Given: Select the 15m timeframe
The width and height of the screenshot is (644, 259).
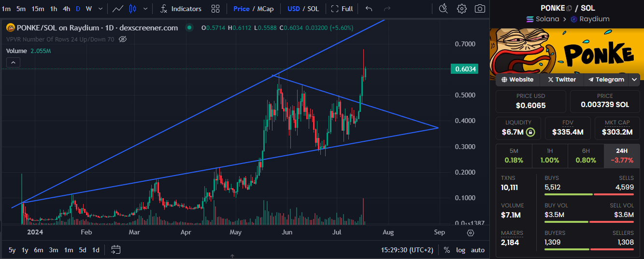Looking at the screenshot, I should (38, 9).
